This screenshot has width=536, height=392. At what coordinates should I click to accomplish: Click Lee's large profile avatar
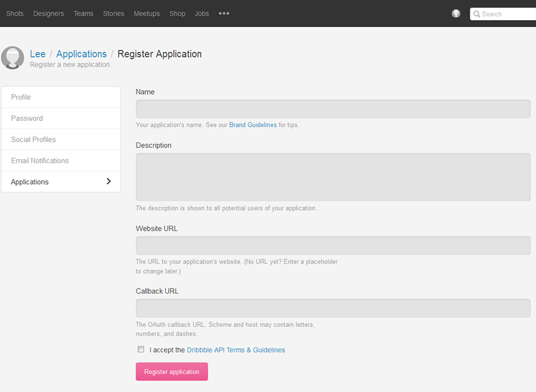point(13,58)
